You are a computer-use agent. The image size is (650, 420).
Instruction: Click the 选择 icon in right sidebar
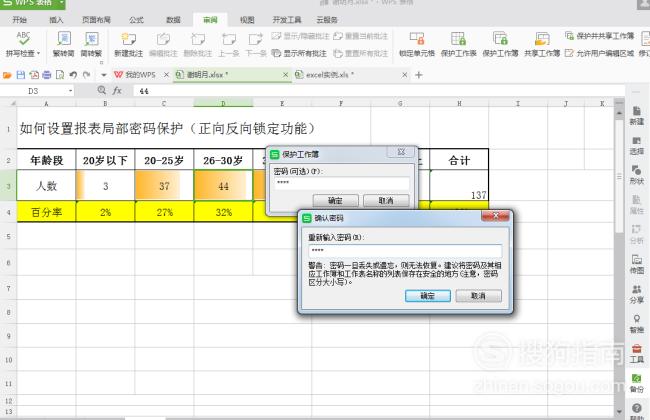[x=637, y=146]
